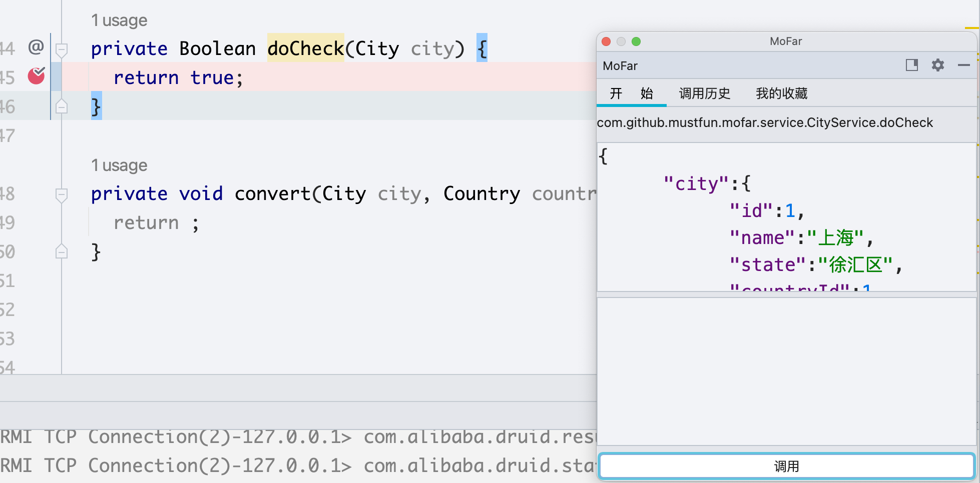Collapse the doCheck closing brace fold marker
Viewport: 980px width, 483px height.
pyautogui.click(x=62, y=106)
